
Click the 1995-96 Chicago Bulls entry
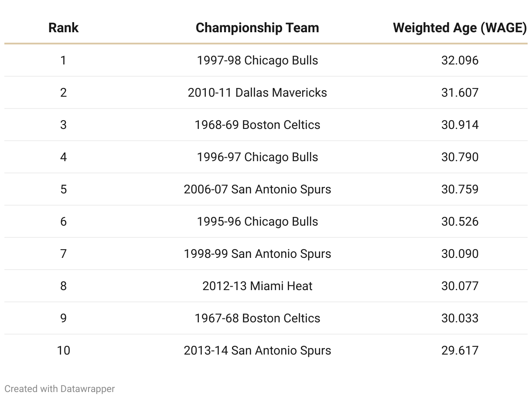(x=257, y=221)
